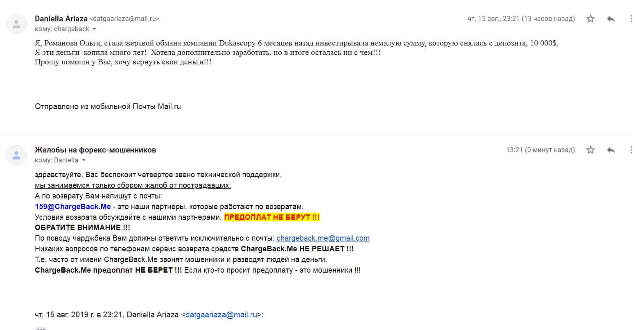Click Daniella Ariaza's profile avatar

point(16,24)
